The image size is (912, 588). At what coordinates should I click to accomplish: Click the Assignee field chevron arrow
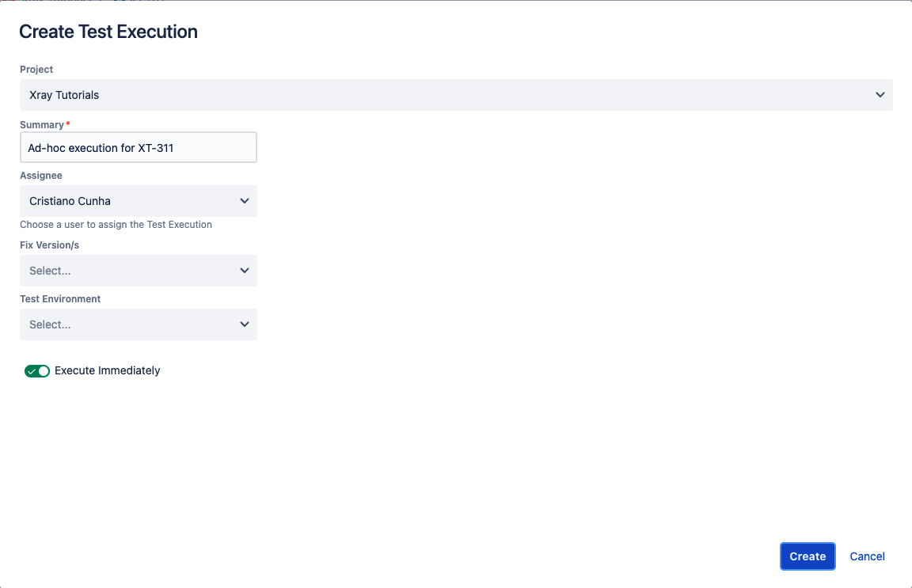[245, 201]
